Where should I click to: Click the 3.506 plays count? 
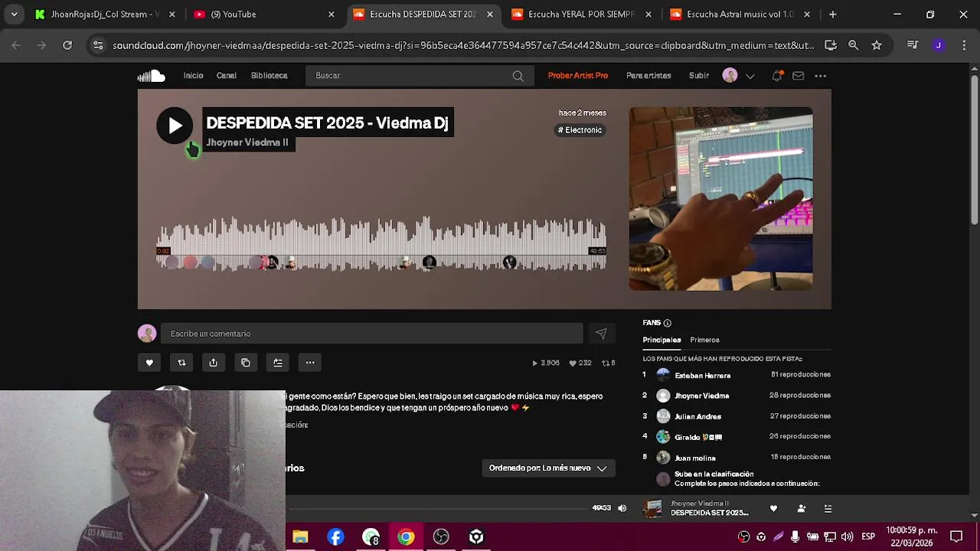tap(546, 363)
